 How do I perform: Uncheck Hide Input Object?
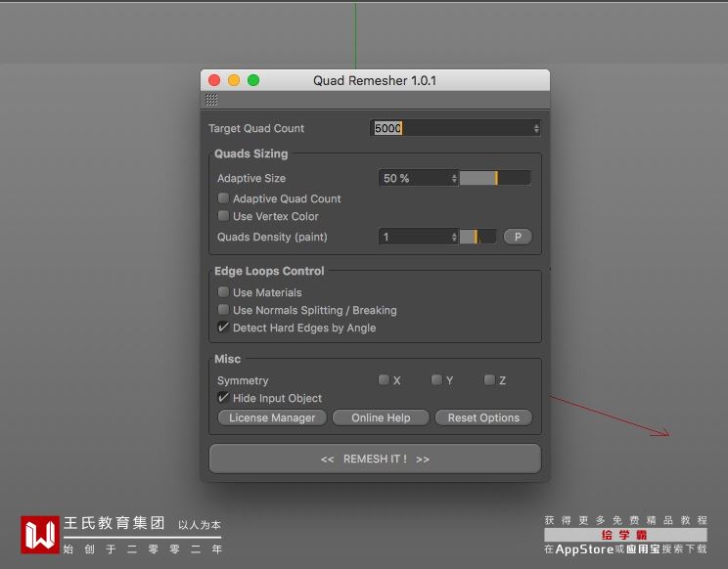(223, 398)
